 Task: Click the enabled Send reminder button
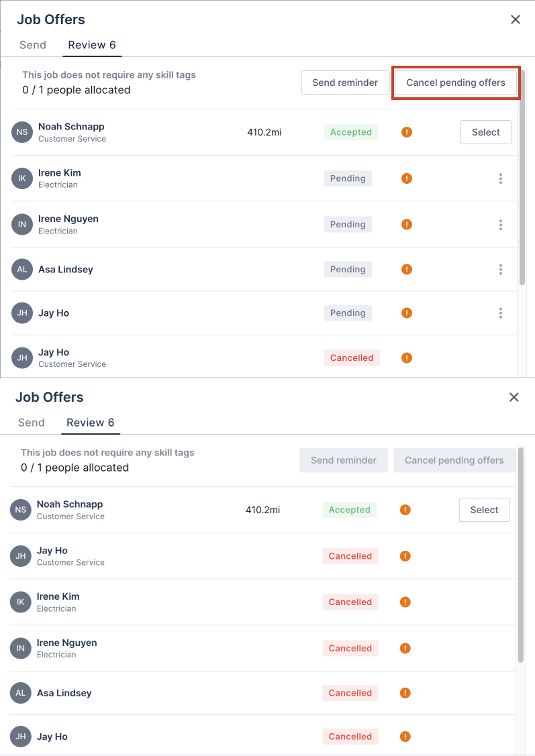click(x=345, y=83)
